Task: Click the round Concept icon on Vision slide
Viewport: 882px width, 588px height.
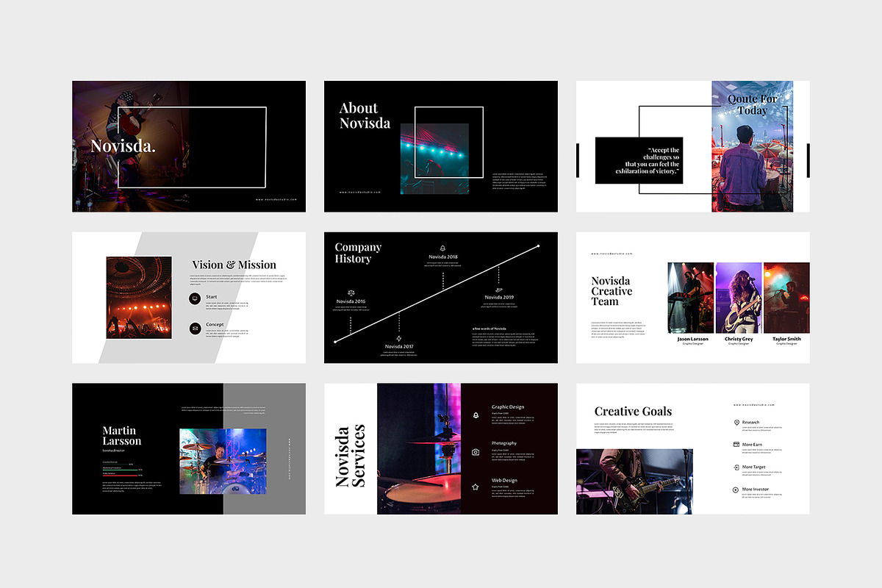Action: coord(195,329)
